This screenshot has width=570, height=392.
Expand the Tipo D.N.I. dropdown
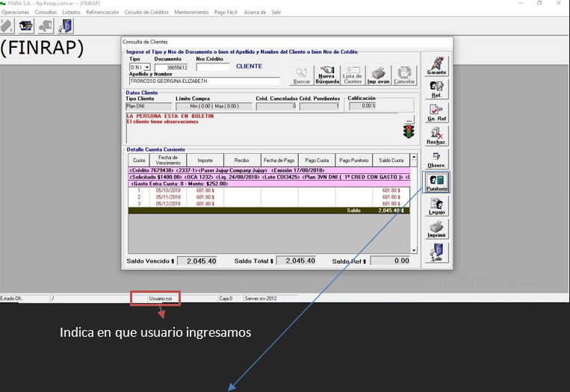click(x=147, y=67)
